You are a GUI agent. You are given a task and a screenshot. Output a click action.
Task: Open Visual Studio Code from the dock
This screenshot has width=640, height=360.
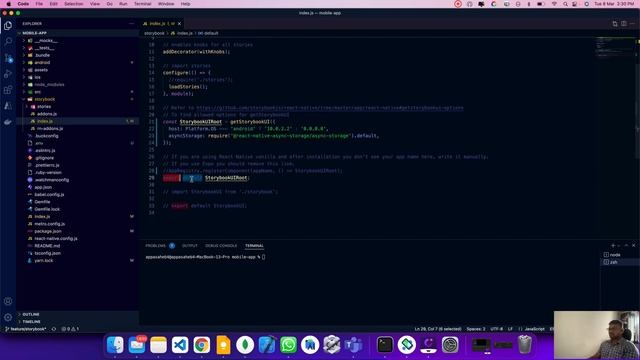click(180, 345)
